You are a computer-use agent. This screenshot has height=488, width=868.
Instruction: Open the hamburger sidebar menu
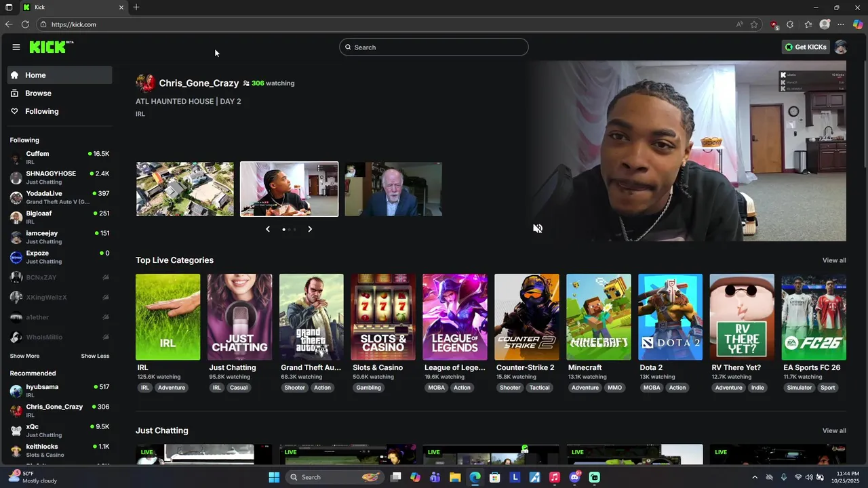point(16,47)
